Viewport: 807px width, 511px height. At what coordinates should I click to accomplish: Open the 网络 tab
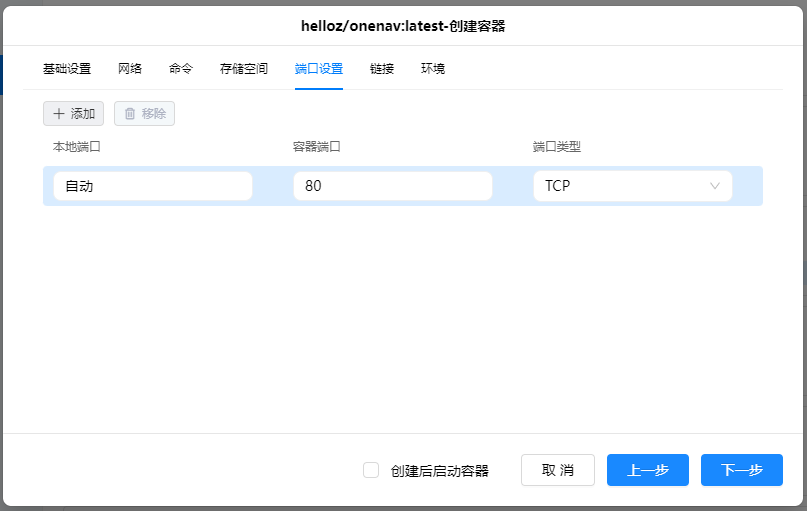pos(130,69)
